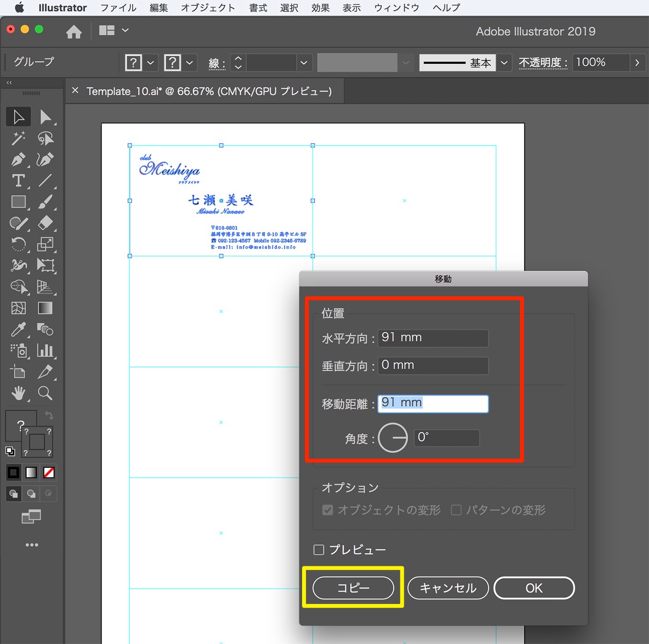Select the Direct Selection tool
Viewport: 649px width, 644px height.
point(45,117)
